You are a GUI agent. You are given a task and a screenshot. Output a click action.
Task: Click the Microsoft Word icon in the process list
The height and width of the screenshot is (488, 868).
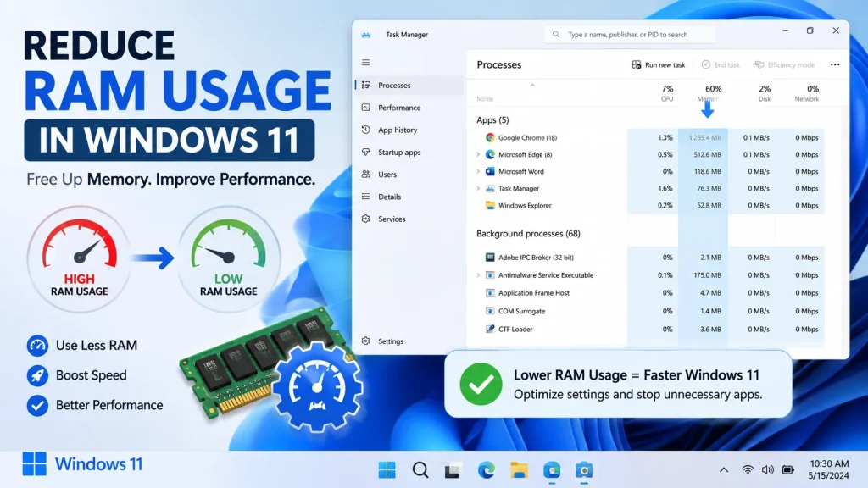[x=490, y=171]
